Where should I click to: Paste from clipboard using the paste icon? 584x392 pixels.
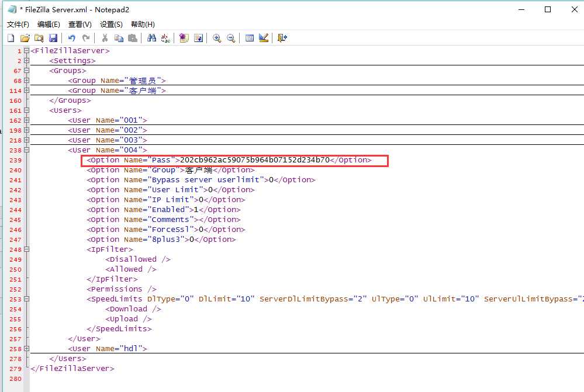133,38
